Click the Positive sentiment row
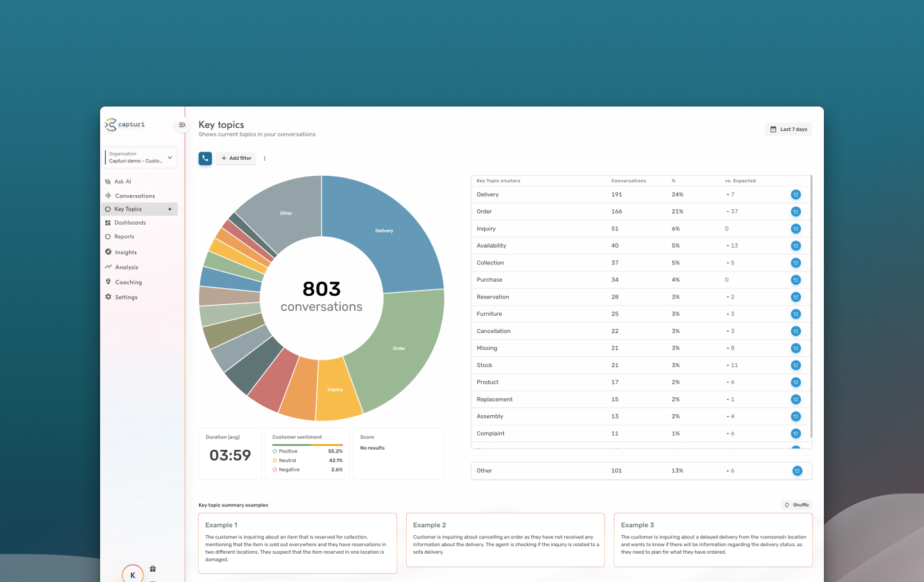Screen dimensions: 924x582 tap(307, 451)
